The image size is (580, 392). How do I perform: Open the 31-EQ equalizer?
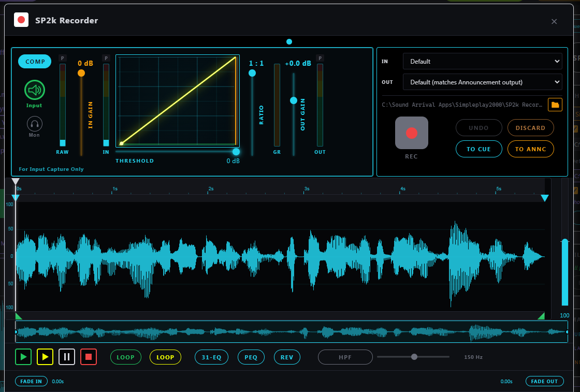click(x=211, y=357)
